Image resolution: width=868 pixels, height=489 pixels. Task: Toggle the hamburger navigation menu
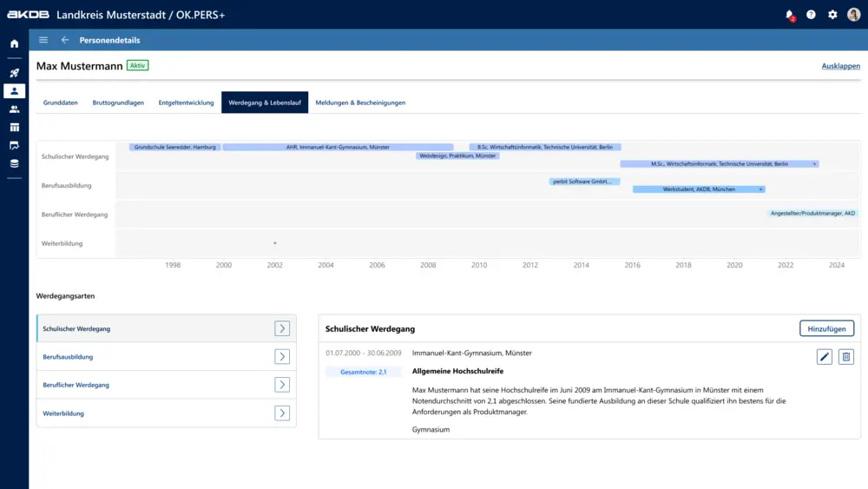[x=43, y=40]
